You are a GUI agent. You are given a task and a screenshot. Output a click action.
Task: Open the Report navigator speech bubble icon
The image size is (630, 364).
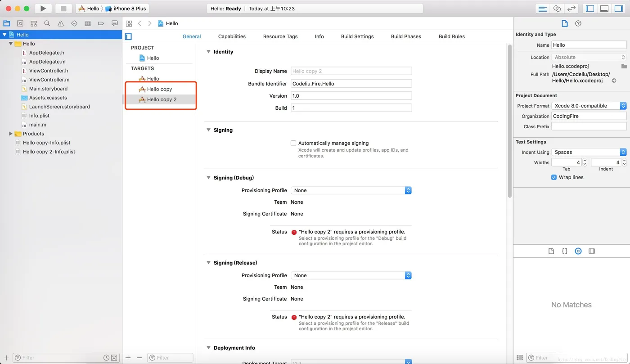(x=115, y=23)
